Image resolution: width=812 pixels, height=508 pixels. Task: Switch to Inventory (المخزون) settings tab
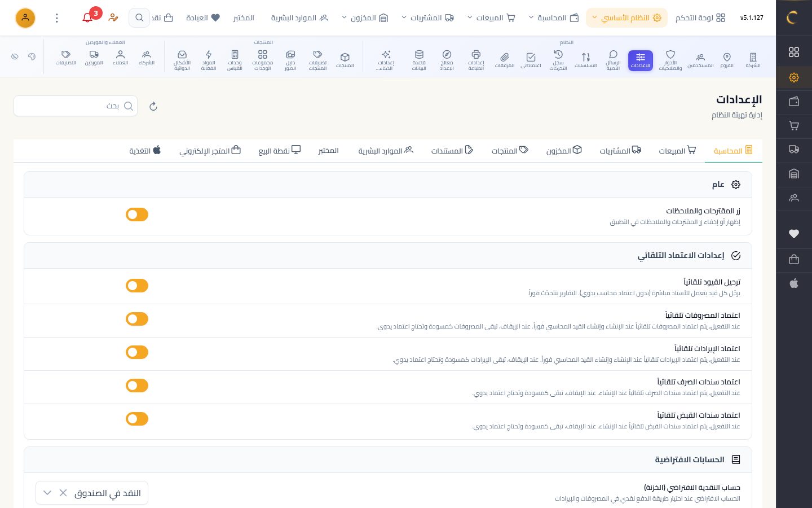pyautogui.click(x=564, y=151)
